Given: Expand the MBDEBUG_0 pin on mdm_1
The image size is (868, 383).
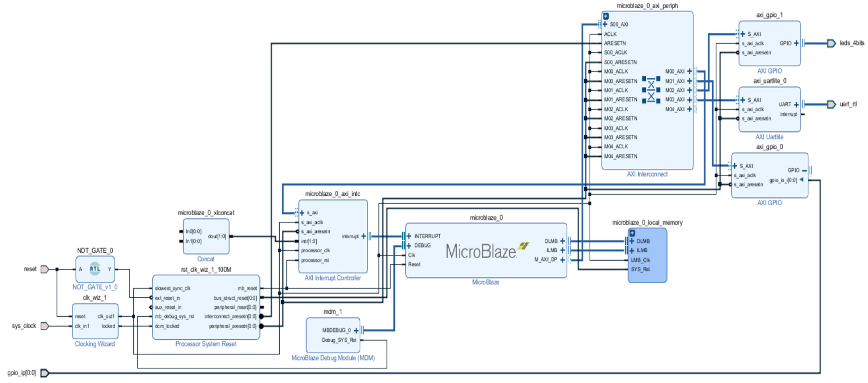Looking at the screenshot, I should click(x=356, y=330).
